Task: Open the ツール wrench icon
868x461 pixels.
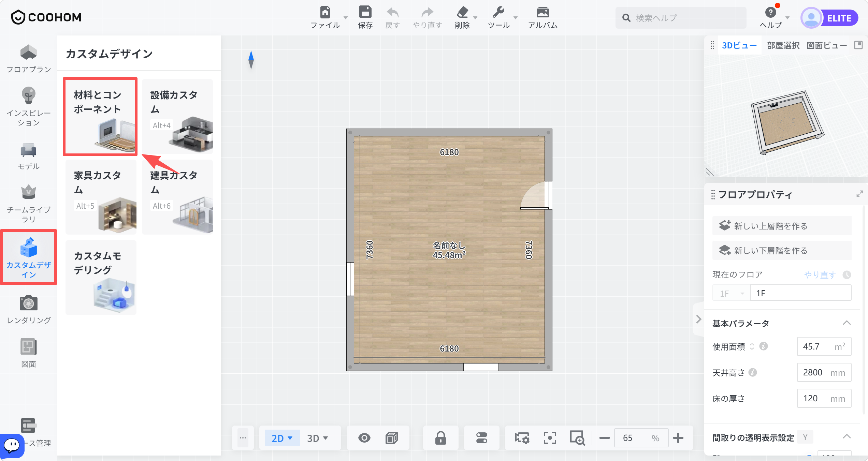Action: [x=498, y=17]
